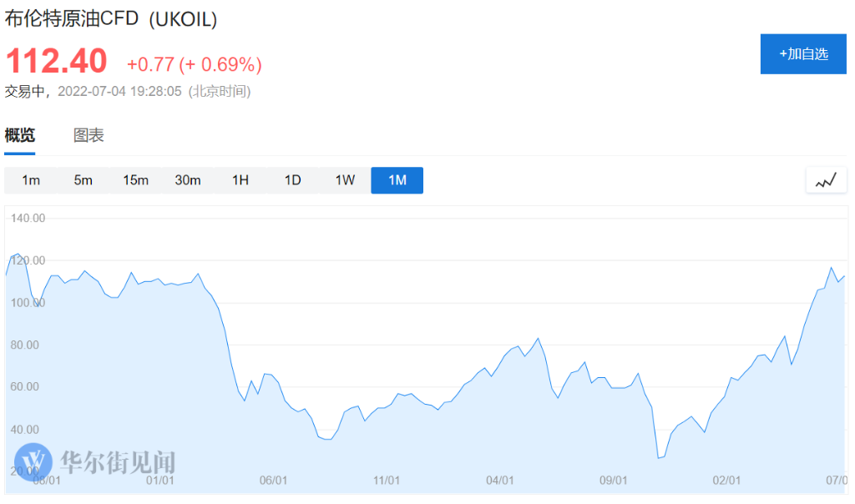The height and width of the screenshot is (504, 855).
Task: Choose the 30m interval
Action: pyautogui.click(x=188, y=180)
